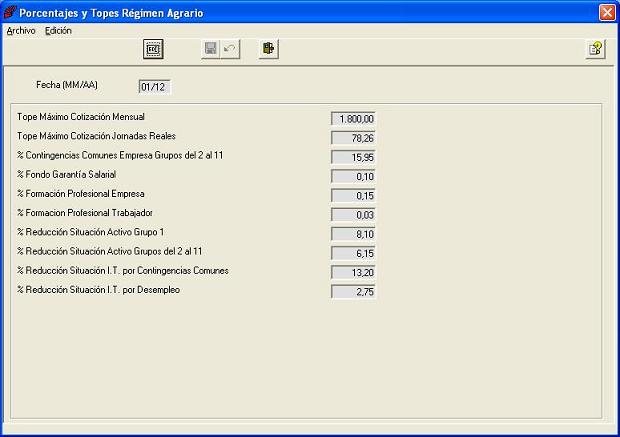Click the I.T. Contingencias Comunes value 13,20
620x437 pixels.
(353, 272)
